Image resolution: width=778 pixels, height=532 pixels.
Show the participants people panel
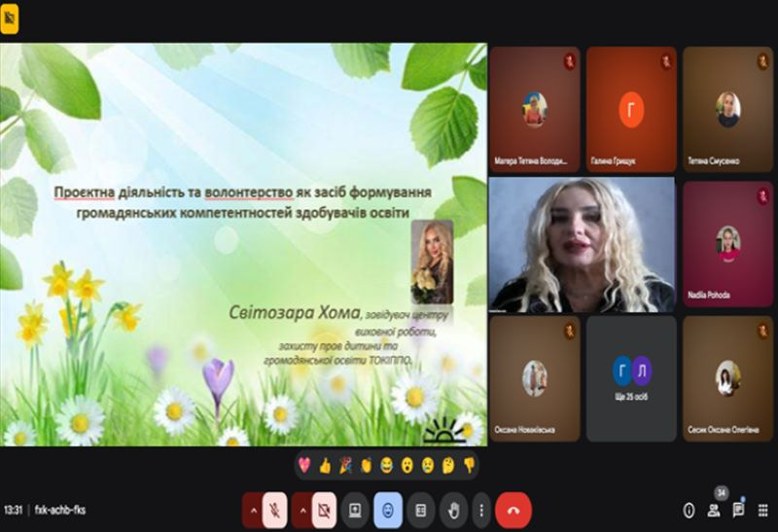click(715, 510)
